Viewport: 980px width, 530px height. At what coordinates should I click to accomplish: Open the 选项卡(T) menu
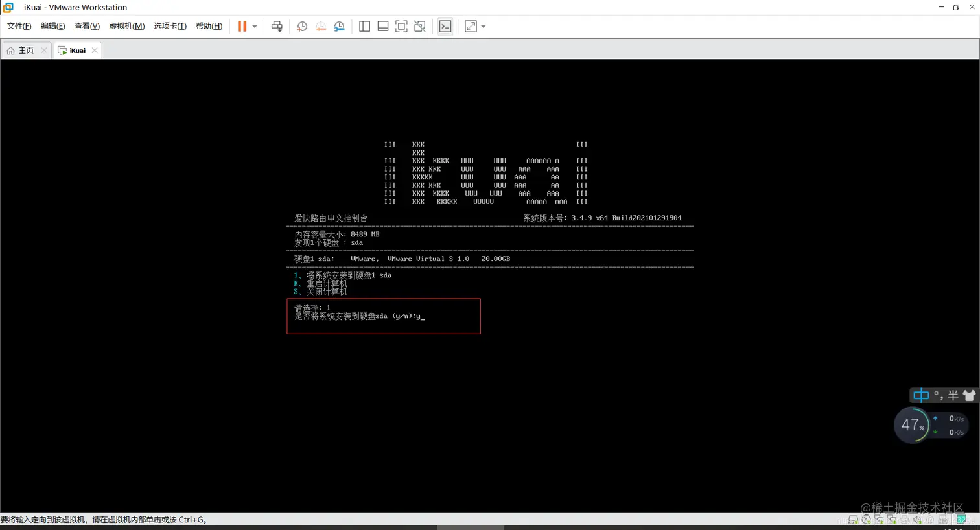[x=170, y=27]
